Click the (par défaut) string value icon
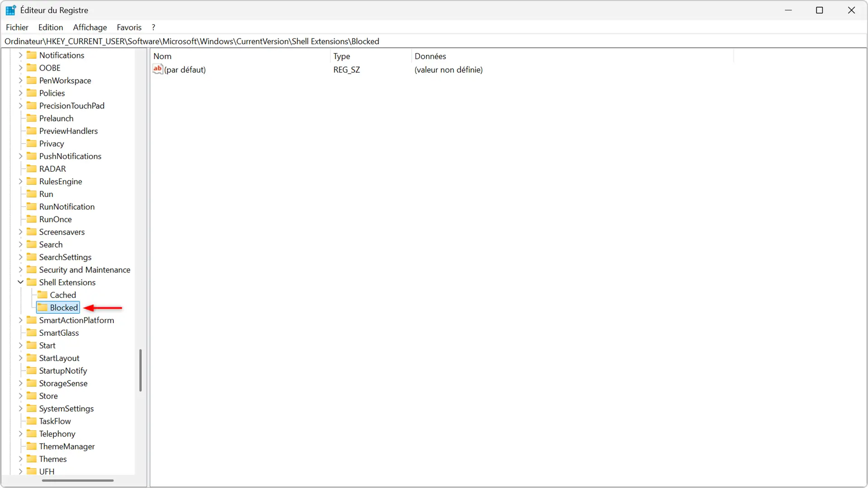Screen dimensions: 868x488 [158, 69]
